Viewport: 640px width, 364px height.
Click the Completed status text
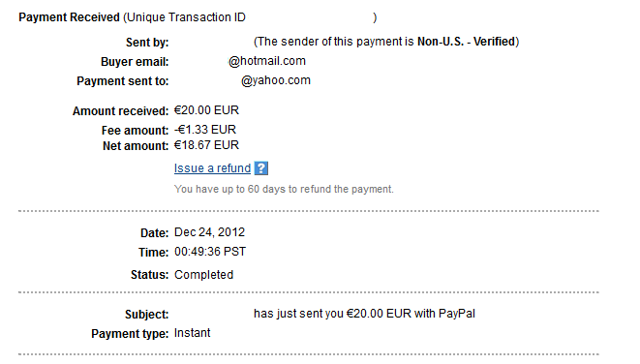click(x=203, y=275)
